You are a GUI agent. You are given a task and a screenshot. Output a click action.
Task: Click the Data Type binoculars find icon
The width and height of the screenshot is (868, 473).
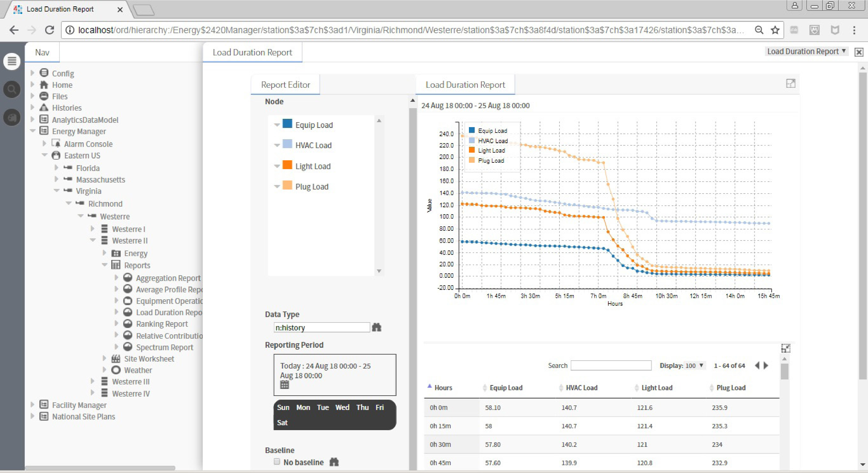point(376,328)
